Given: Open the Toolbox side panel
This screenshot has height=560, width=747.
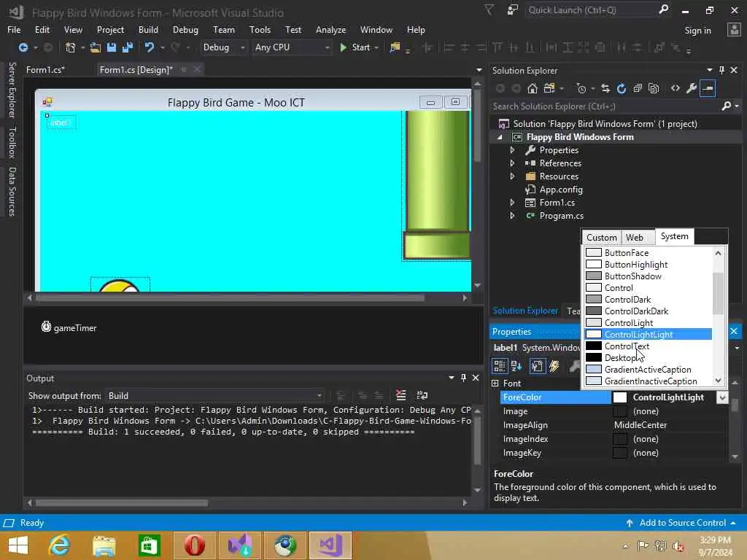Looking at the screenshot, I should 12,142.
